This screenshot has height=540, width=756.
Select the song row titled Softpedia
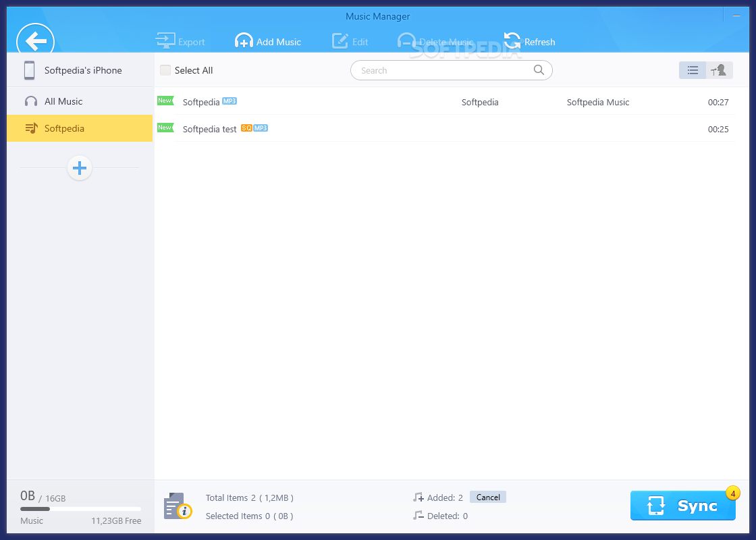coord(445,102)
